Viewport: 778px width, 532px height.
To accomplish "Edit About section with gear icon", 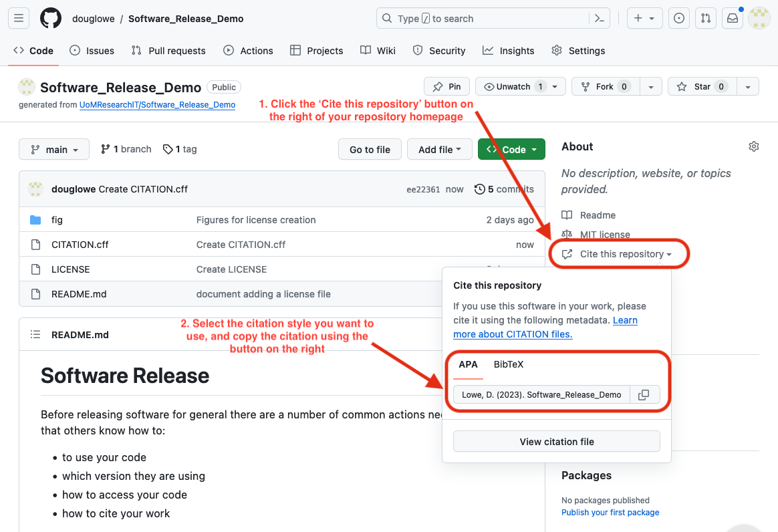I will tap(754, 146).
